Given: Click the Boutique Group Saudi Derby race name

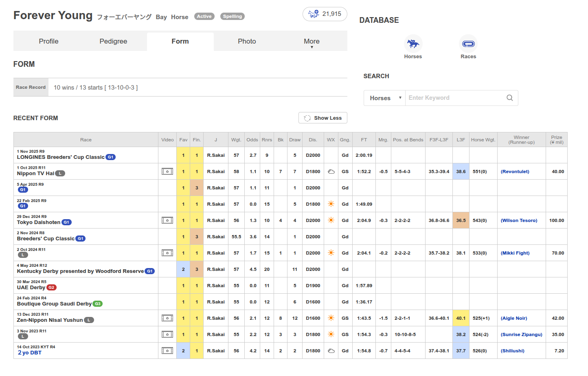Looking at the screenshot, I should pyautogui.click(x=54, y=304).
